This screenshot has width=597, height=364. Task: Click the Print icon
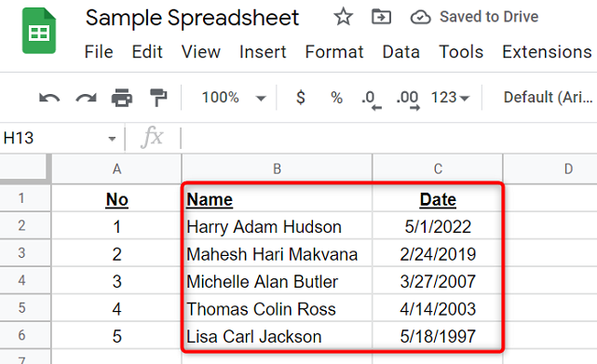122,98
